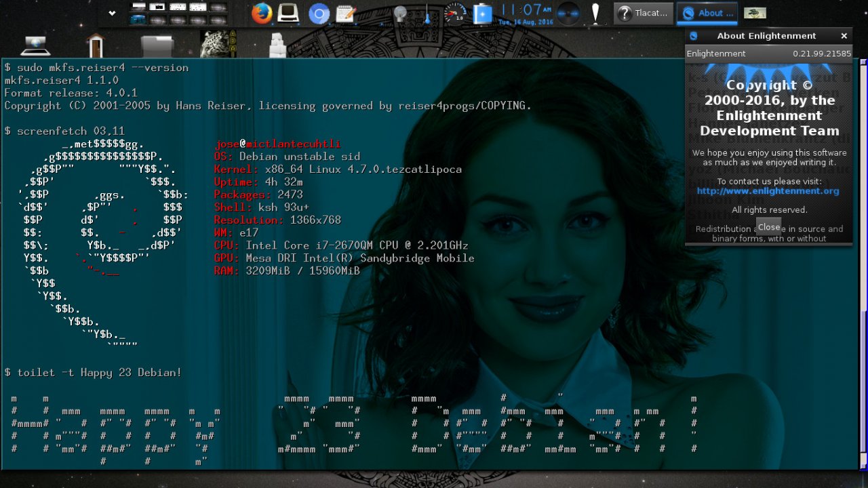
Task: Click the exclamation mark gadget icon
Action: coord(595,13)
